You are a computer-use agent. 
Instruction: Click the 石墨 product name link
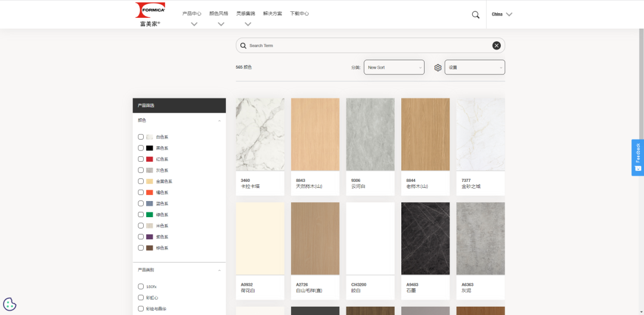click(x=411, y=291)
